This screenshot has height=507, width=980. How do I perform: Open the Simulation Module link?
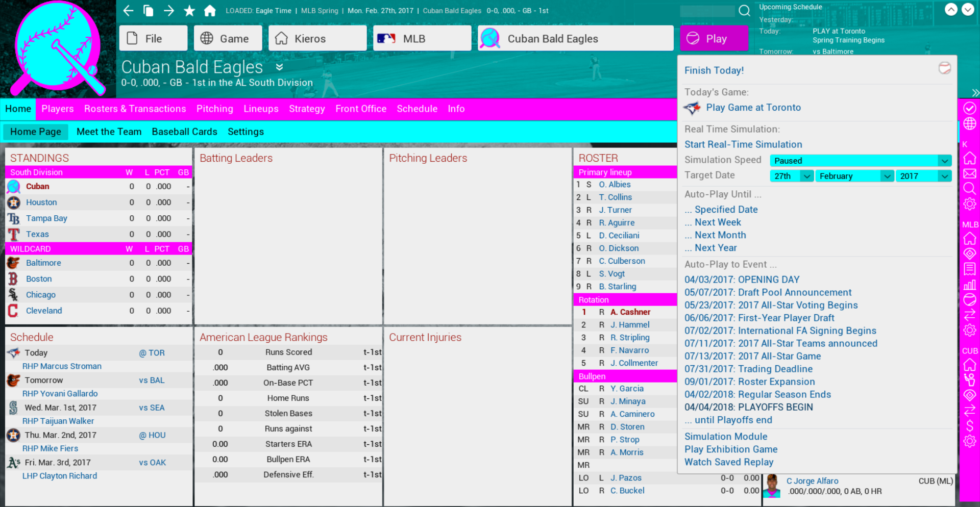[726, 437]
